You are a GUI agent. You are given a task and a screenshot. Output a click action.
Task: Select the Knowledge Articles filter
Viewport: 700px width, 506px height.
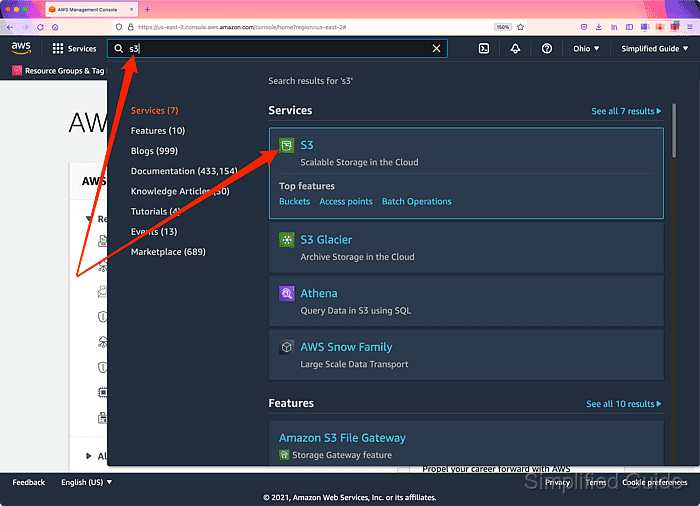pos(180,191)
